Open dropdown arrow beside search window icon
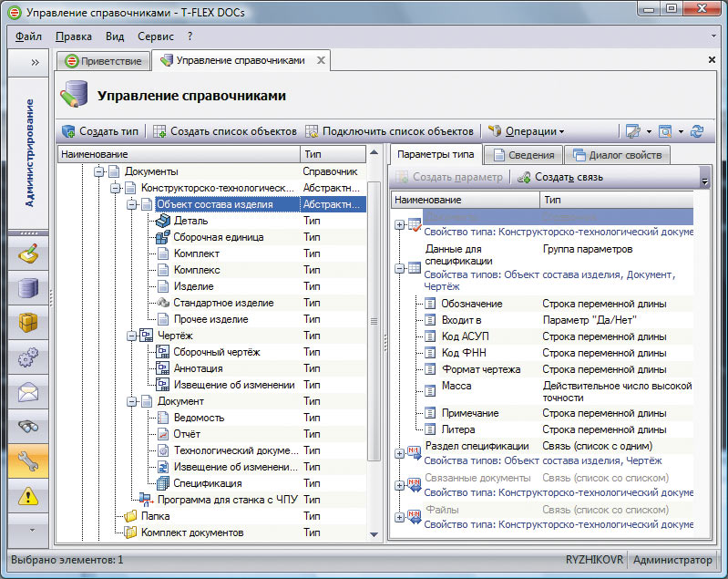Viewport: 728px width, 579px height. 681,131
